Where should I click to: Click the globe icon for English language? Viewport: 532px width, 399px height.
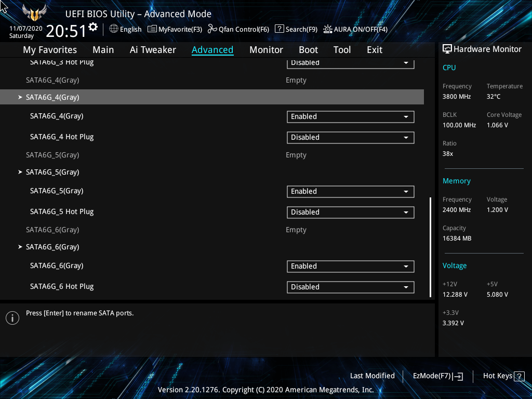click(x=114, y=29)
